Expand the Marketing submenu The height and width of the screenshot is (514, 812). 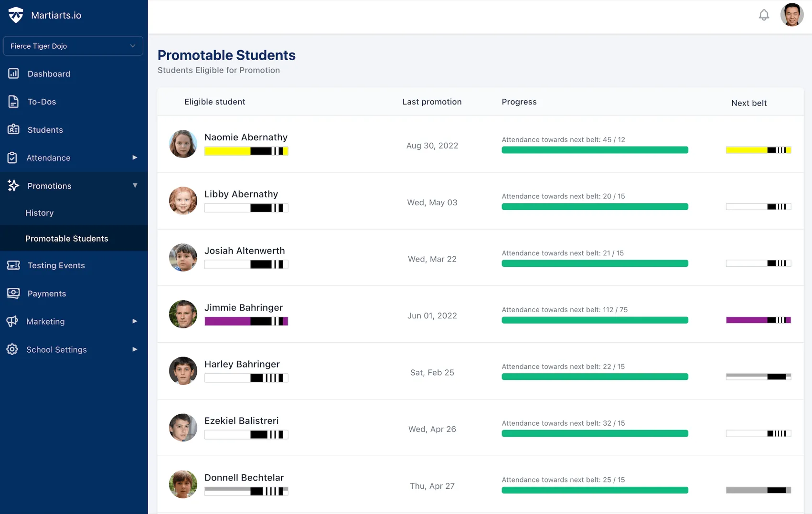click(x=135, y=321)
